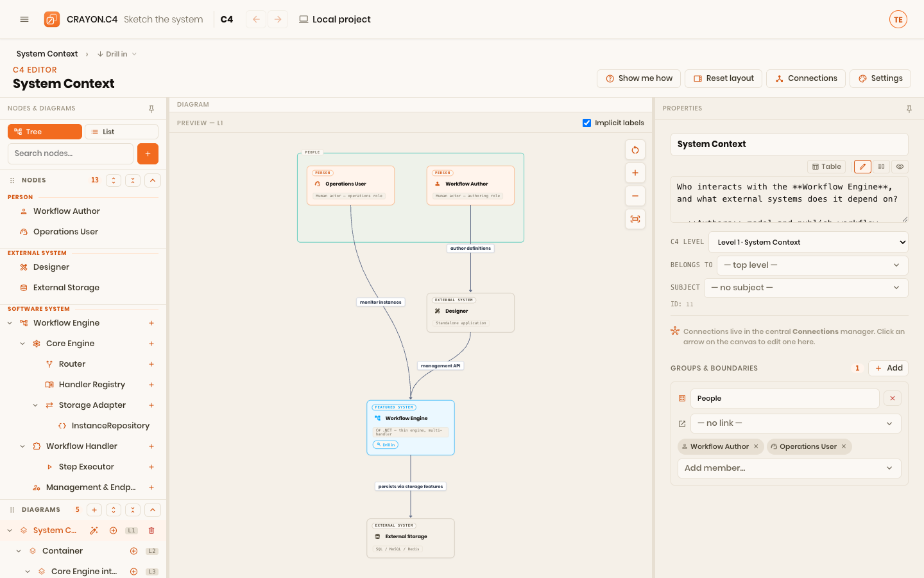Viewport: 924px width, 578px height.
Task: Open the TE user avatar
Action: pos(898,19)
